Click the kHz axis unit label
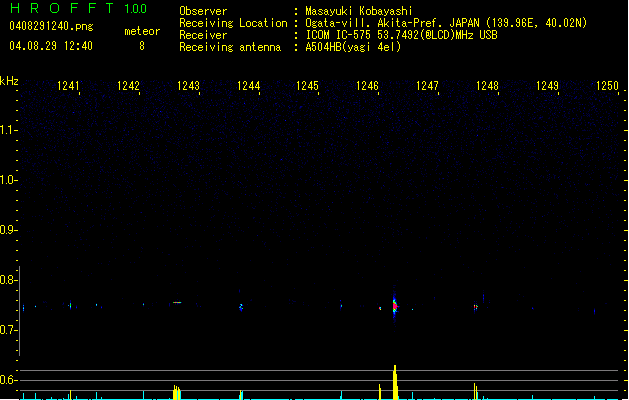This screenshot has height=400, width=629. [9, 81]
